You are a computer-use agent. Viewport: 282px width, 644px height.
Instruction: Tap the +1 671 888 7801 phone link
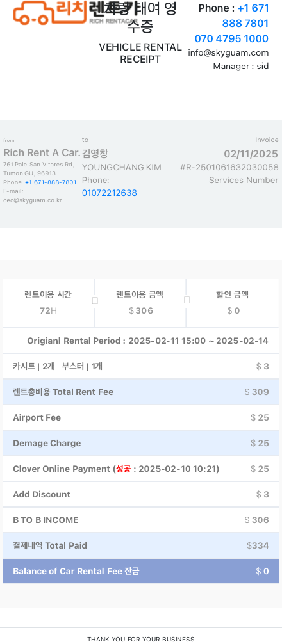246,15
